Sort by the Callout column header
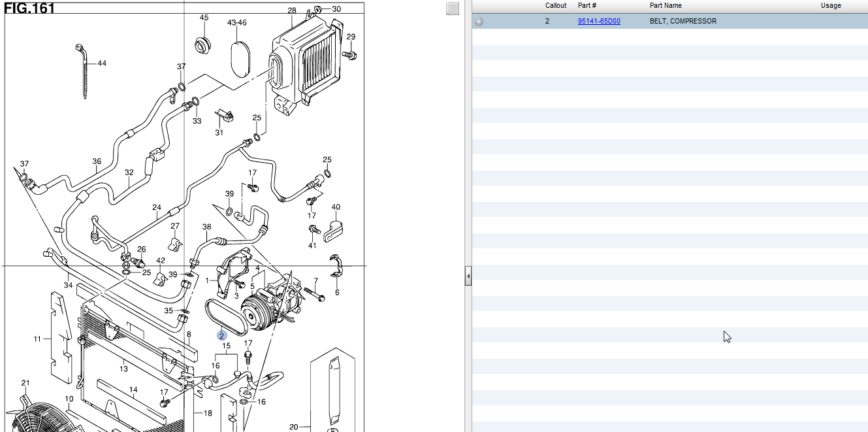The width and height of the screenshot is (868, 432). pos(556,6)
